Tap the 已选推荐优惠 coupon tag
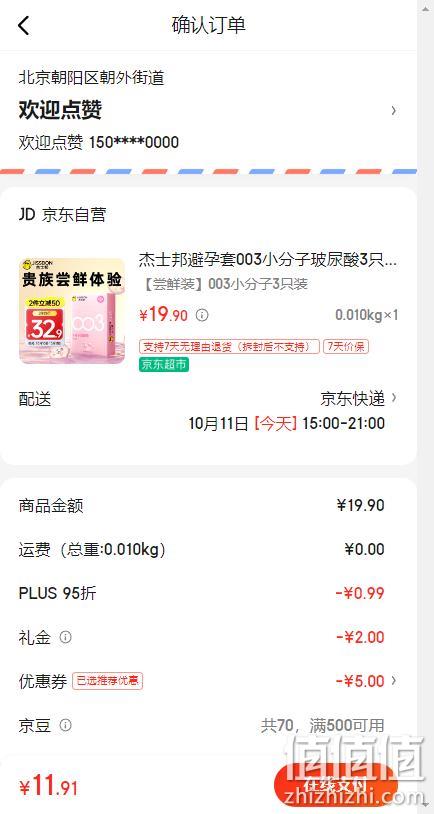434x814 pixels. click(x=107, y=681)
